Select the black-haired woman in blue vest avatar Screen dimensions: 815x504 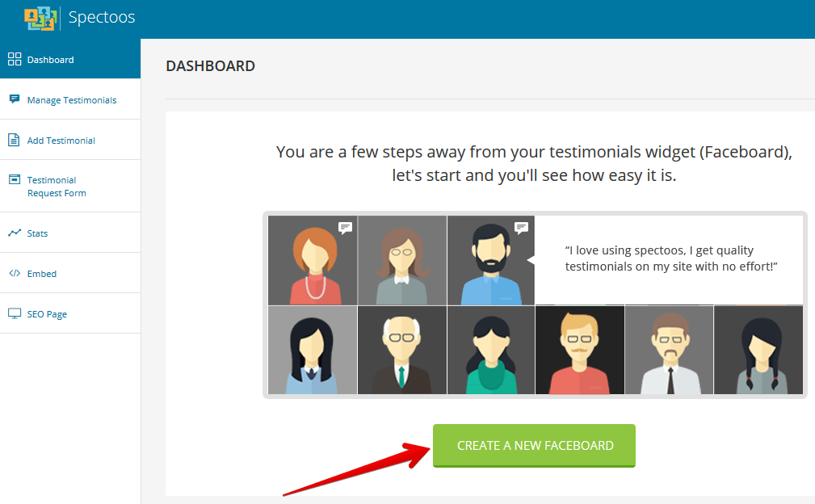[313, 350]
